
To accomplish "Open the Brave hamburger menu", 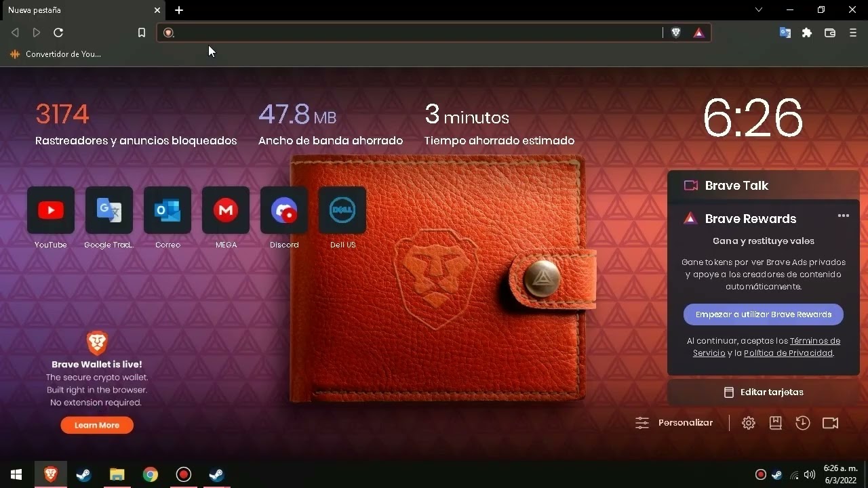I will (x=853, y=33).
